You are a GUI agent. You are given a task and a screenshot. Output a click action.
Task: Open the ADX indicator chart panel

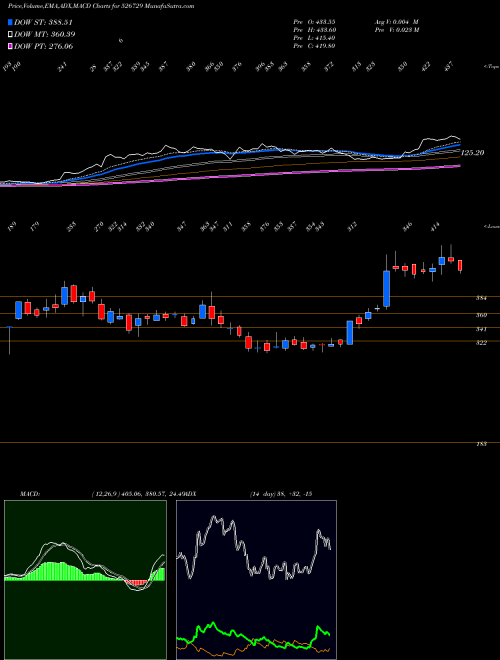click(x=256, y=580)
